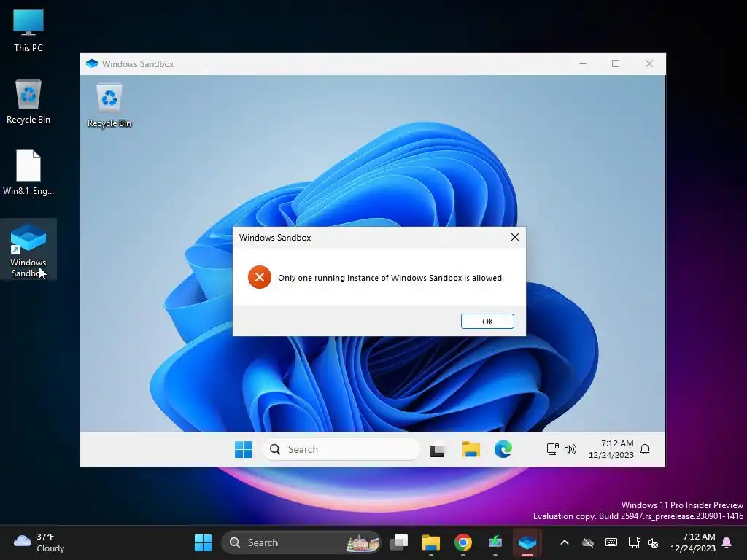Close the error dialog with its X button
The image size is (747, 560).
515,237
